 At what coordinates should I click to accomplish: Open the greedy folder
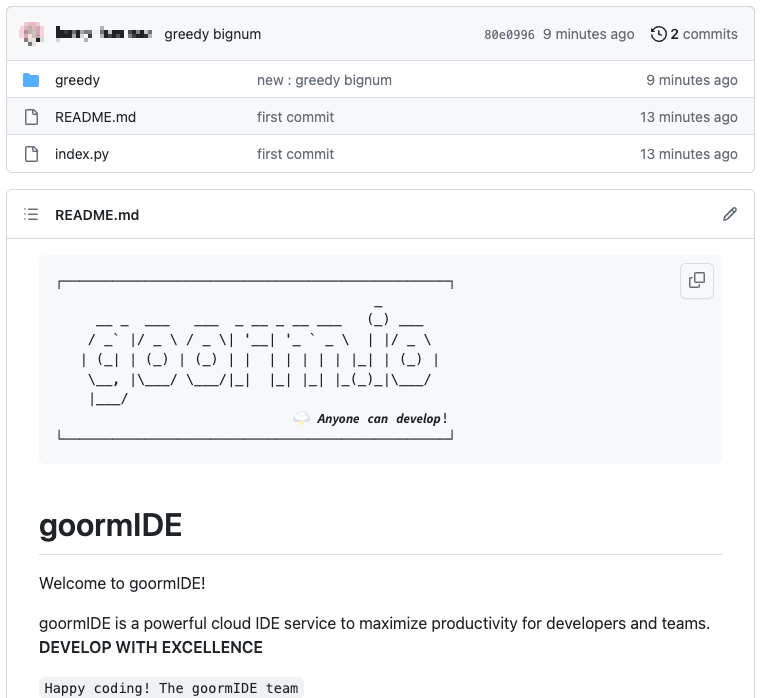pyautogui.click(x=77, y=80)
